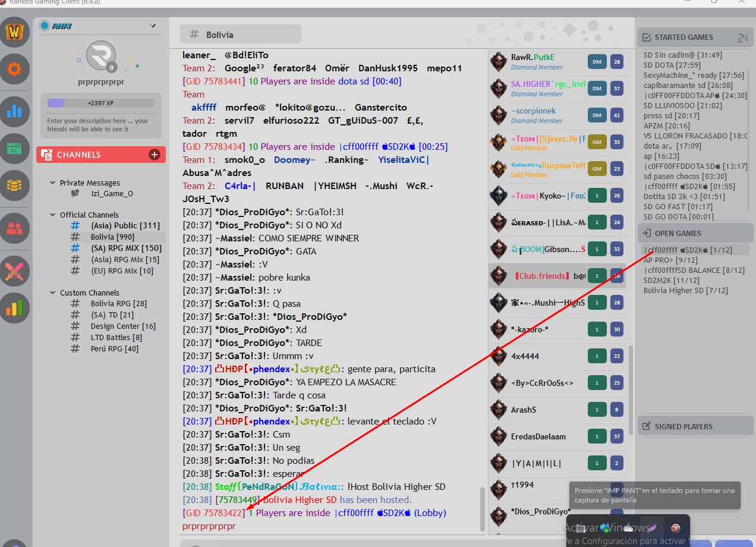Image resolution: width=756 pixels, height=547 pixels.
Task: Open the Izi_Game_O private message
Action: coord(112,194)
